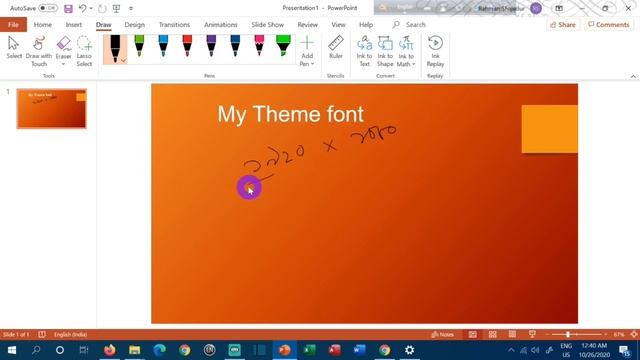The image size is (640, 360).
Task: Start Slide Show from status bar
Action: 532,335
